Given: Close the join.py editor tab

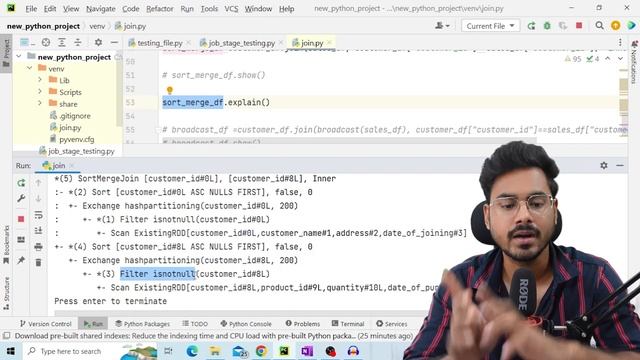Looking at the screenshot, I should coord(329,42).
